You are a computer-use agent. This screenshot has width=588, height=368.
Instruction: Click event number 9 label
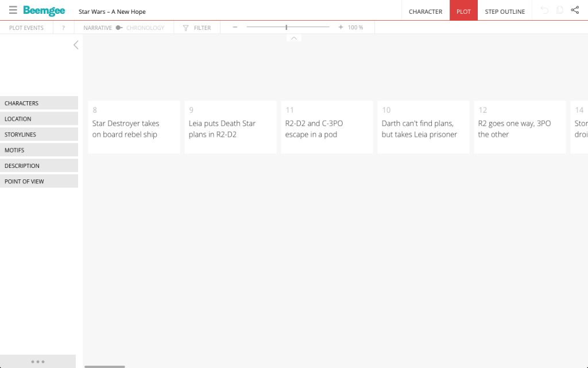(191, 110)
